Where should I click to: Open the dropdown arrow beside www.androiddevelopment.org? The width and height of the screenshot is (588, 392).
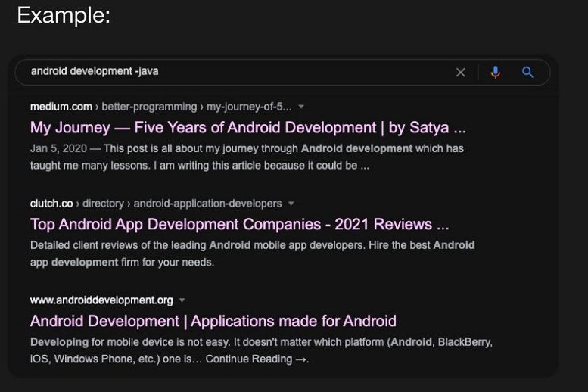pos(182,300)
